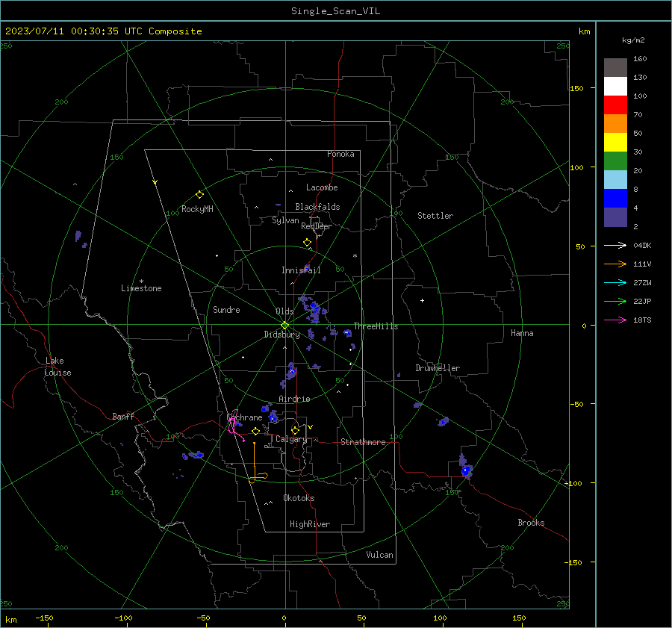Click the Lake Louise label

(x=57, y=367)
